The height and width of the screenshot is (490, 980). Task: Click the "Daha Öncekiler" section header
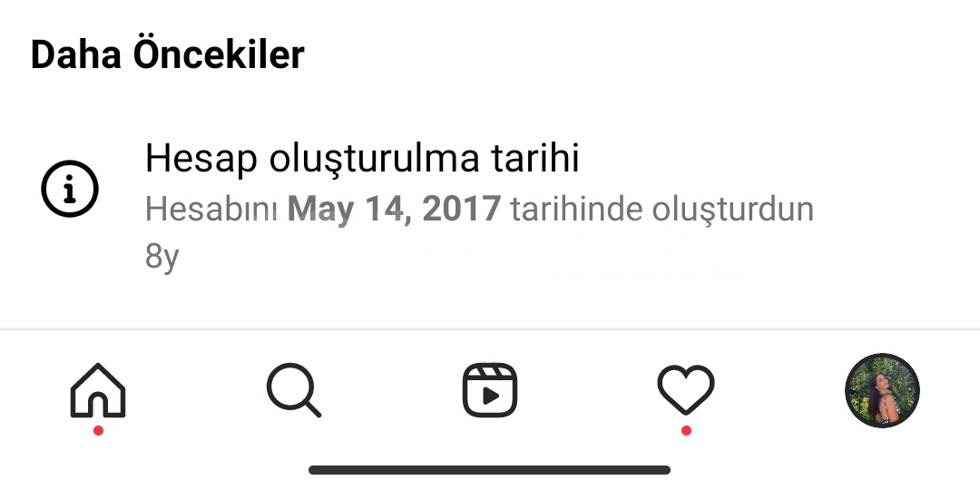tap(168, 54)
